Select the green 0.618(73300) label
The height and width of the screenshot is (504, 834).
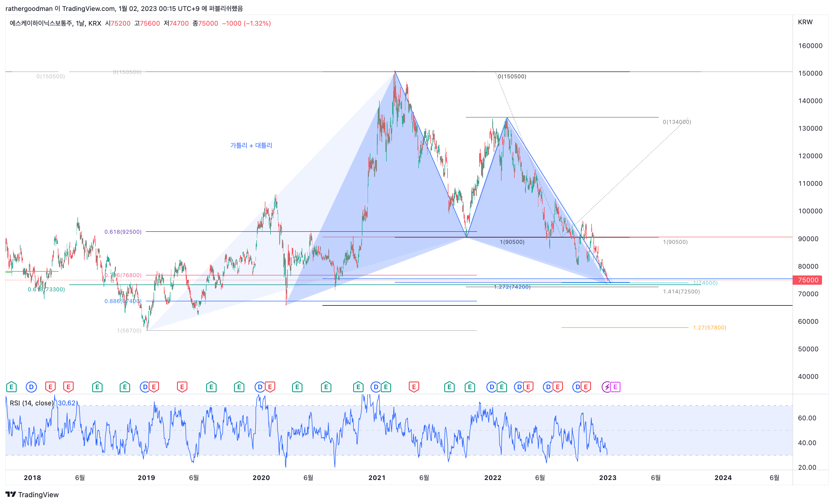[46, 289]
